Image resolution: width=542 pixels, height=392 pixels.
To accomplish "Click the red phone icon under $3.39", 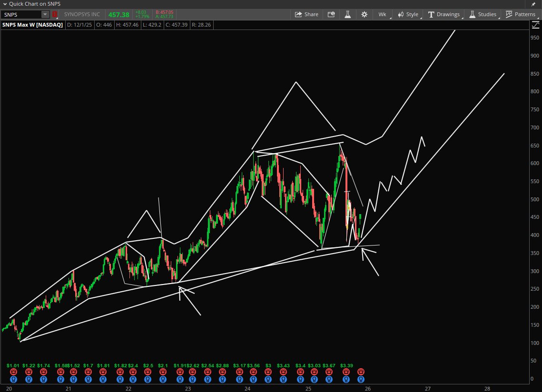I will pos(346,372).
